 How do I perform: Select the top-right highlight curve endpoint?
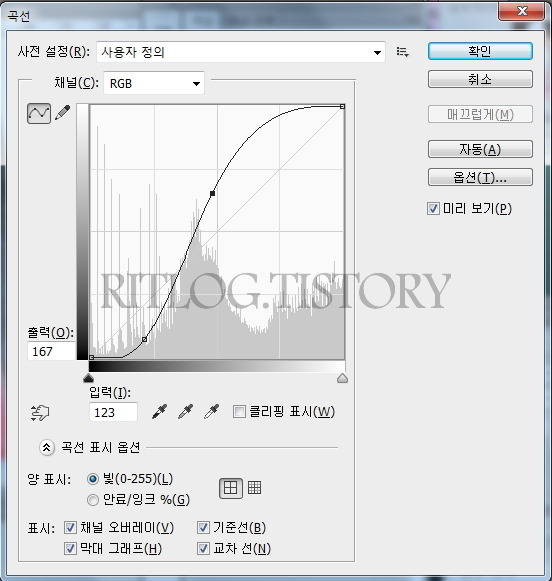(342, 107)
